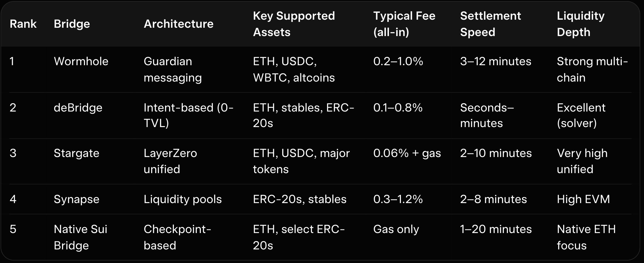
Task: Select the Typical Fee (all-in) header
Action: 404,24
